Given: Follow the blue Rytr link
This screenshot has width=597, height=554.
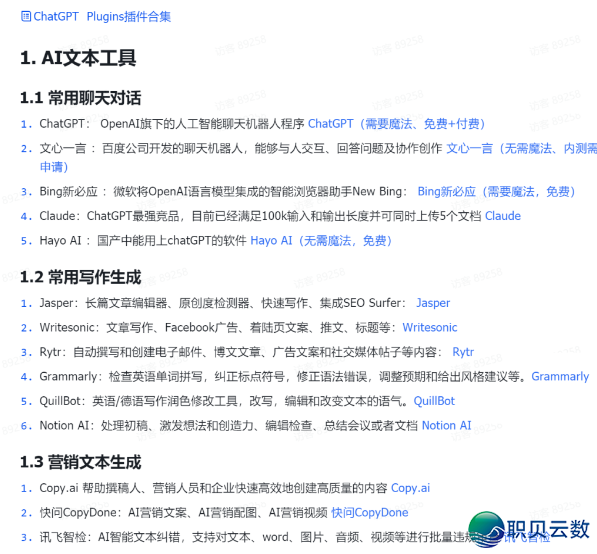Looking at the screenshot, I should tap(463, 352).
